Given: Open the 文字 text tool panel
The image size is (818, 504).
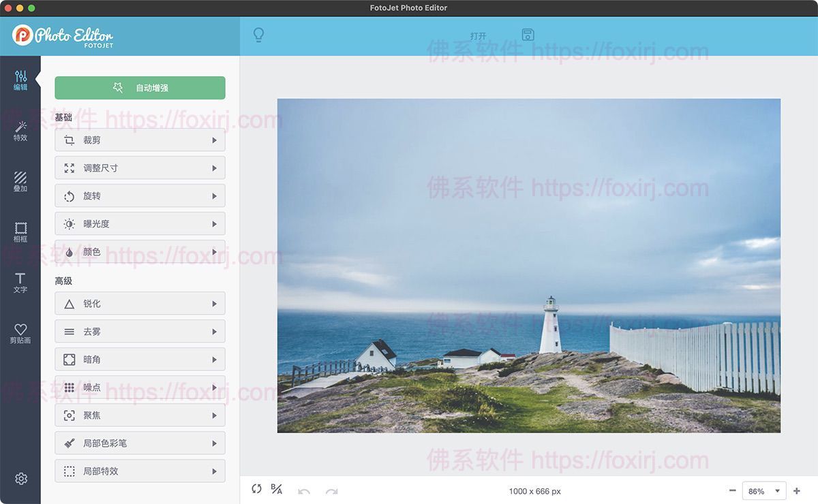Looking at the screenshot, I should 20,282.
